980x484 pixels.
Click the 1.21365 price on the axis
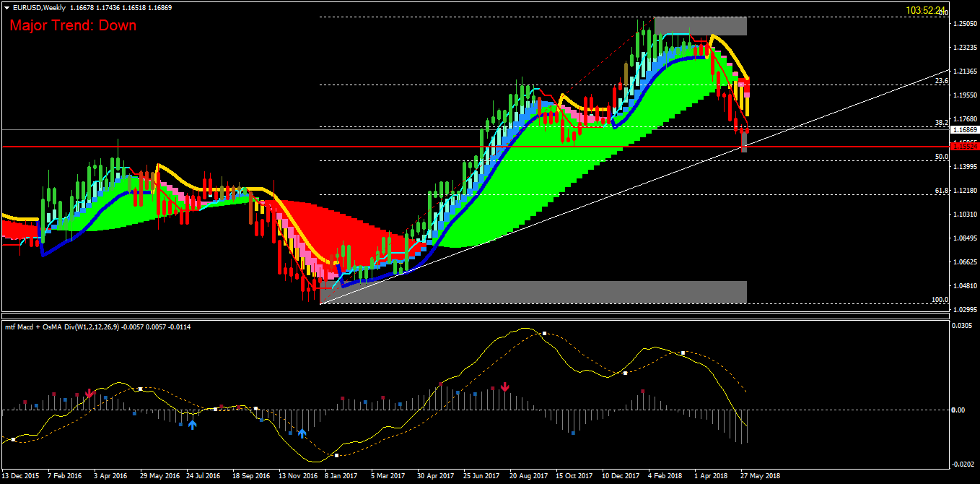tap(965, 72)
